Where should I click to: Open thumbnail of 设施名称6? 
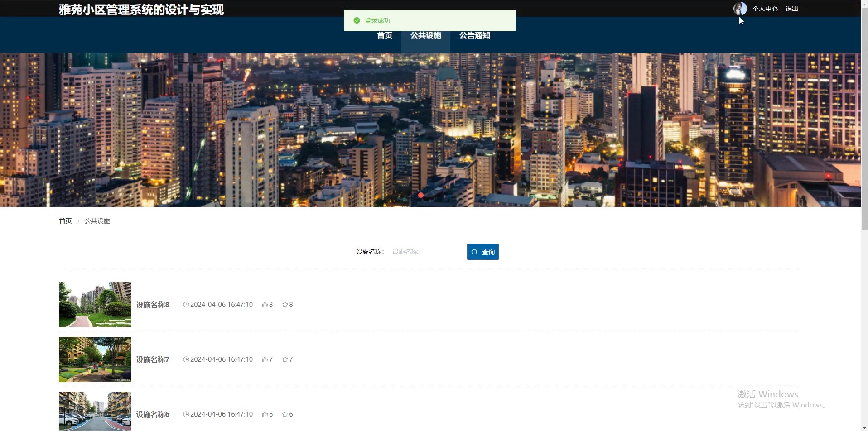[x=95, y=411]
